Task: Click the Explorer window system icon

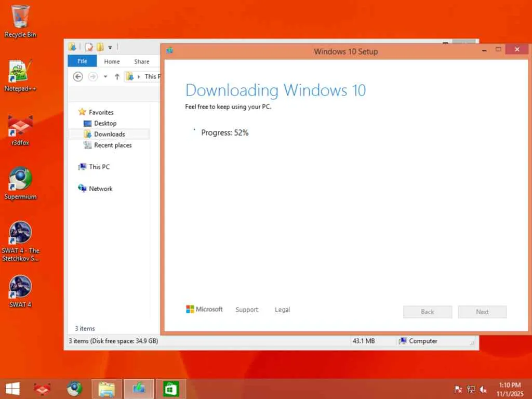Action: [72, 47]
